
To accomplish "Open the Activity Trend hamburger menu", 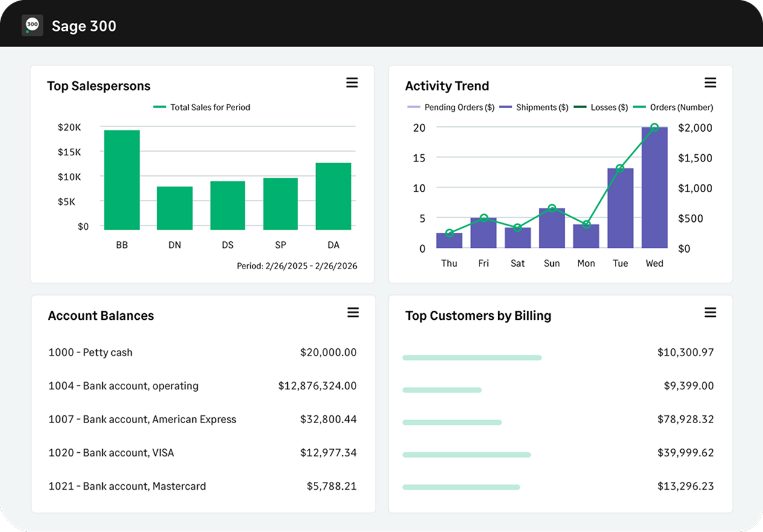I will pyautogui.click(x=710, y=83).
